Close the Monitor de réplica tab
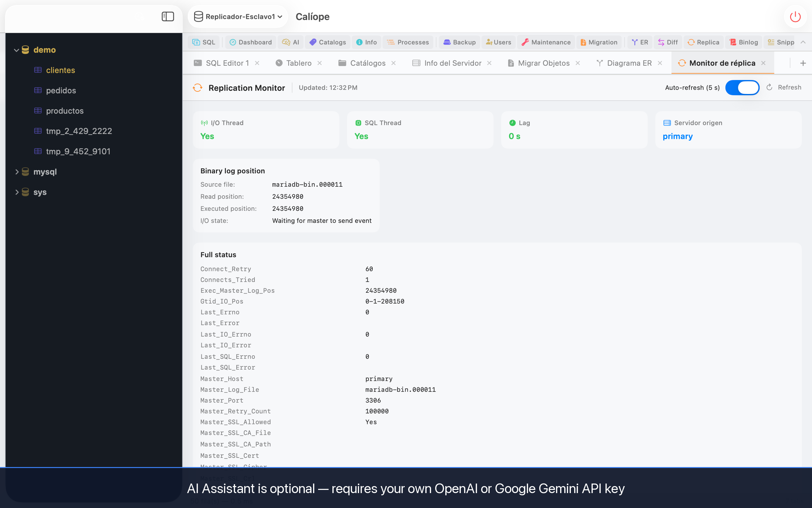This screenshot has height=508, width=812. pyautogui.click(x=763, y=63)
